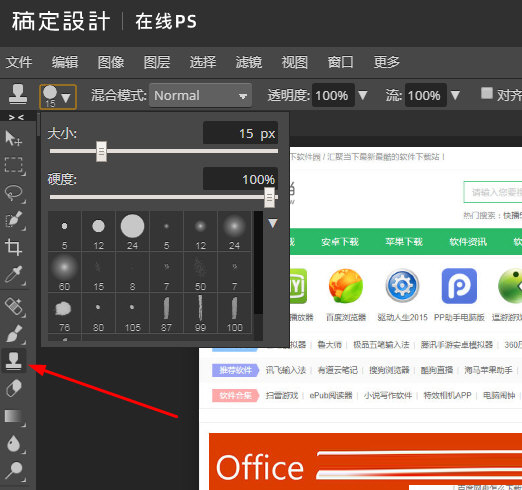
Task: Click the 大小 size slider handle
Action: pyautogui.click(x=101, y=151)
